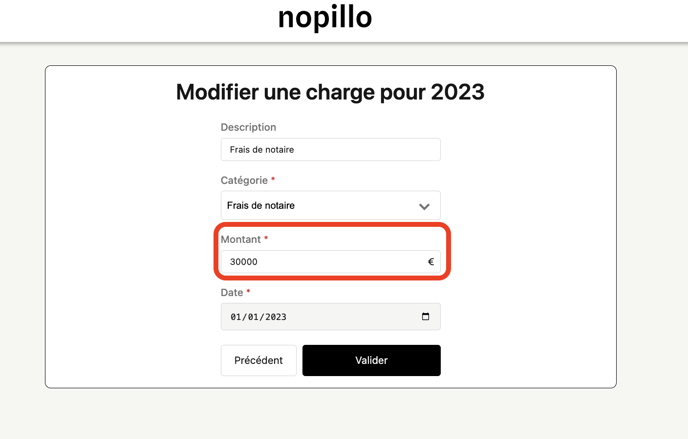Click the red asterisk next to Montant
Image resolution: width=688 pixels, height=439 pixels.
click(x=266, y=240)
